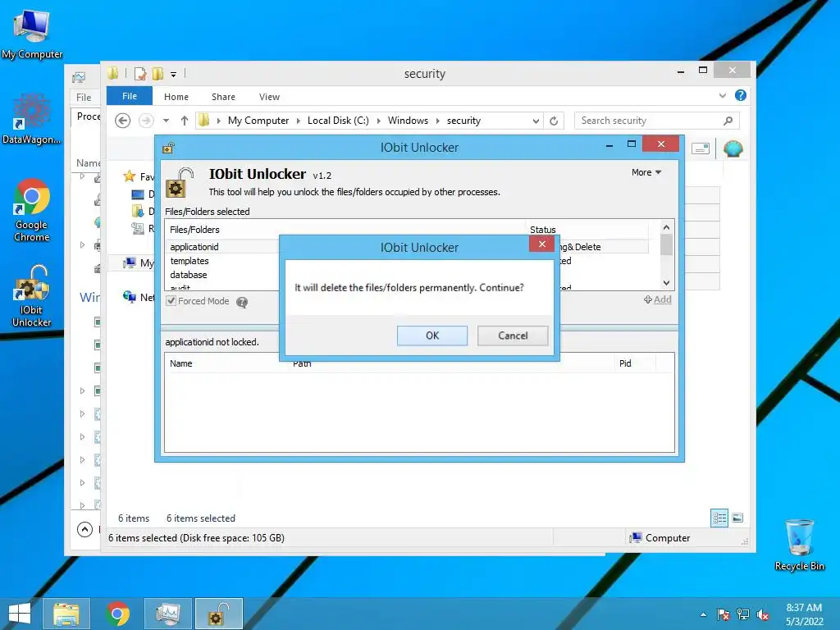
Task: Click My Computer in address path
Action: 258,121
